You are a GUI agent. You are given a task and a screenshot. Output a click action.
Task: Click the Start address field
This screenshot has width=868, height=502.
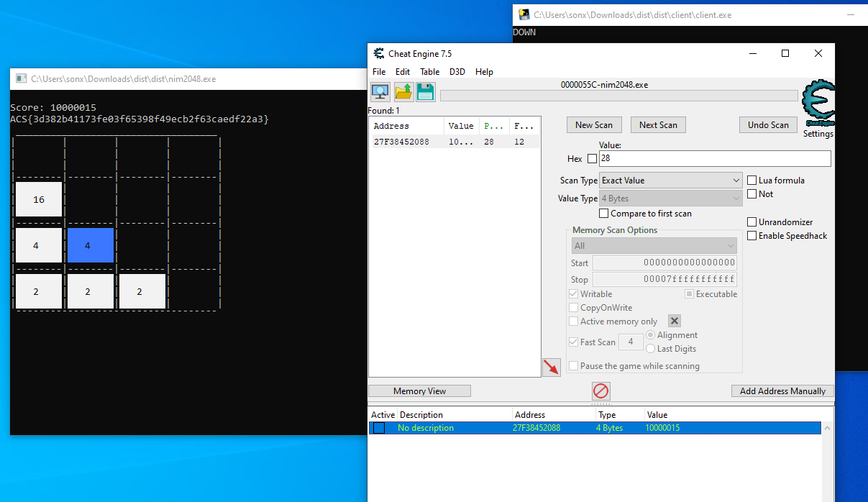tap(664, 263)
